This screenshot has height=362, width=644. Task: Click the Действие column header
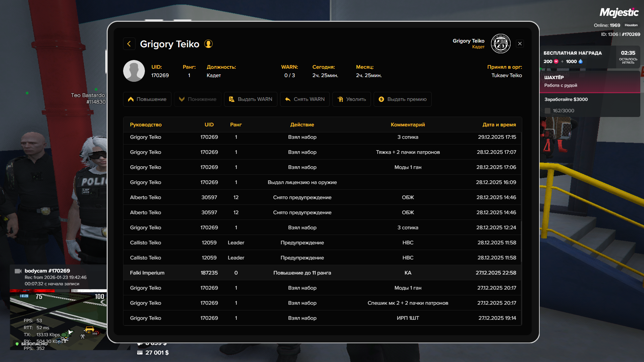coord(302,125)
